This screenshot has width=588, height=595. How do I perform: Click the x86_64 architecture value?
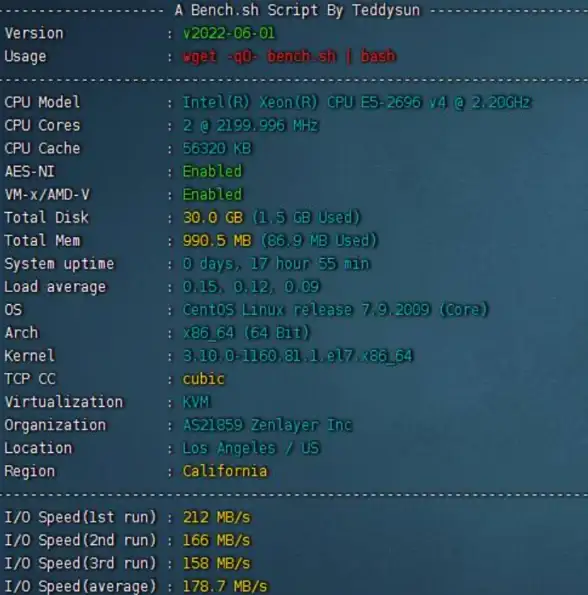(x=247, y=333)
